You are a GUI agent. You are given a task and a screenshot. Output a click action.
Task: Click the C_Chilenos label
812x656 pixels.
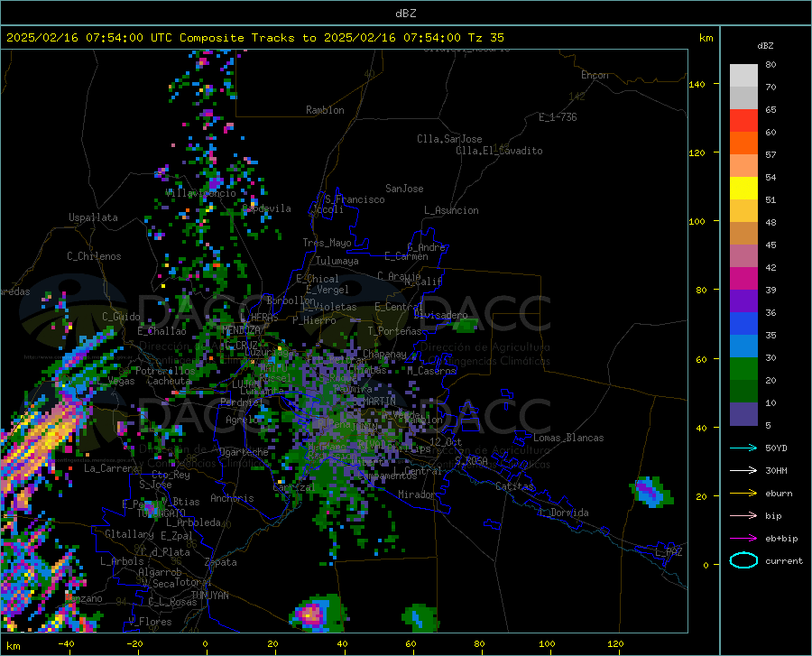[94, 256]
